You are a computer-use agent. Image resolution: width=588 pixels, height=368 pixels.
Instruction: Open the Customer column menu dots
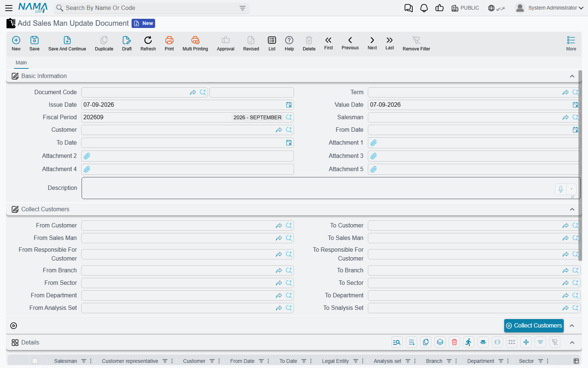219,361
